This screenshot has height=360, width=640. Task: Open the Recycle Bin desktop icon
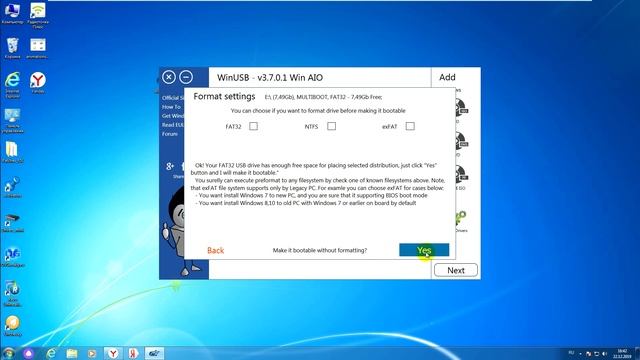tap(13, 48)
